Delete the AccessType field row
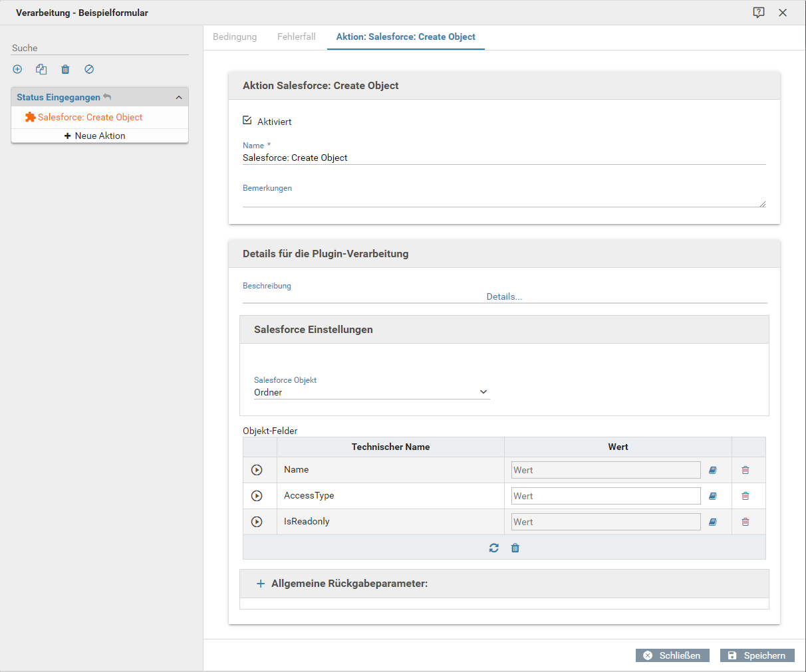This screenshot has width=806, height=672. click(745, 496)
